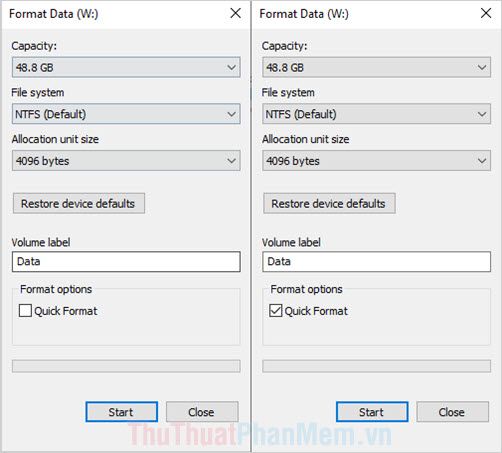
Task: Start quick format in the right dialog
Action: [x=372, y=412]
